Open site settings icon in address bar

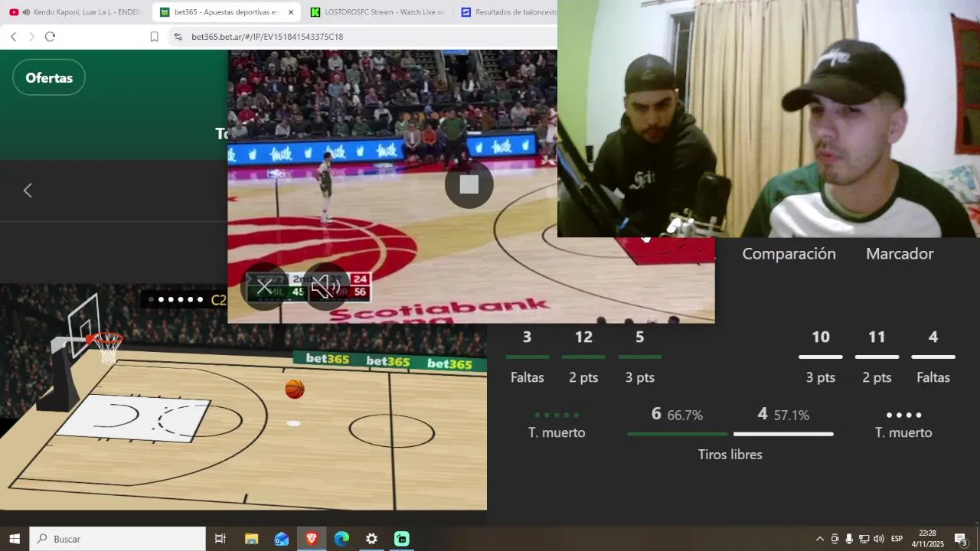click(x=178, y=37)
